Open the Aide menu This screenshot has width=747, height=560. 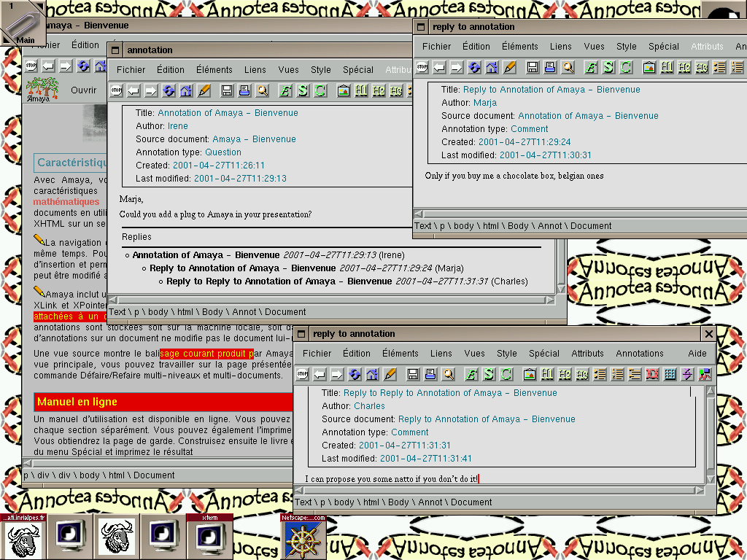coord(697,354)
